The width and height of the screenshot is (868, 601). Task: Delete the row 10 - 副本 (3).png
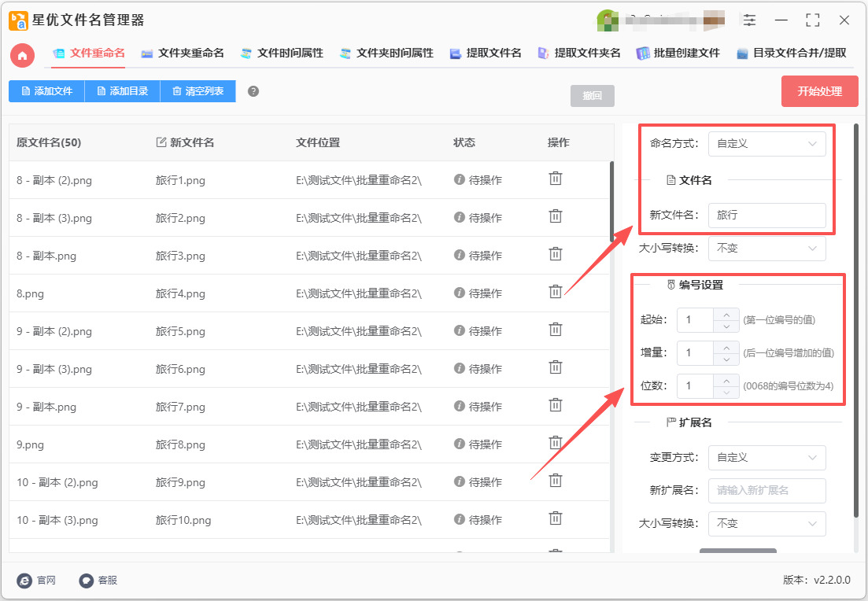(x=556, y=518)
